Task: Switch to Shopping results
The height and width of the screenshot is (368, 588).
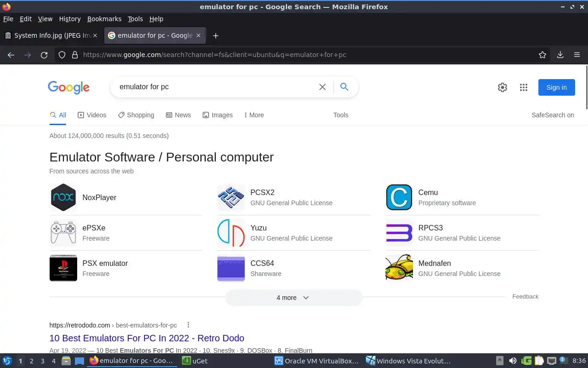Action: (x=136, y=115)
